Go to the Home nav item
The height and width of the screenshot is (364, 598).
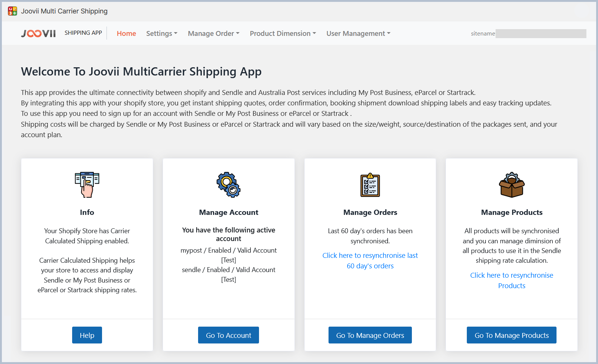126,34
